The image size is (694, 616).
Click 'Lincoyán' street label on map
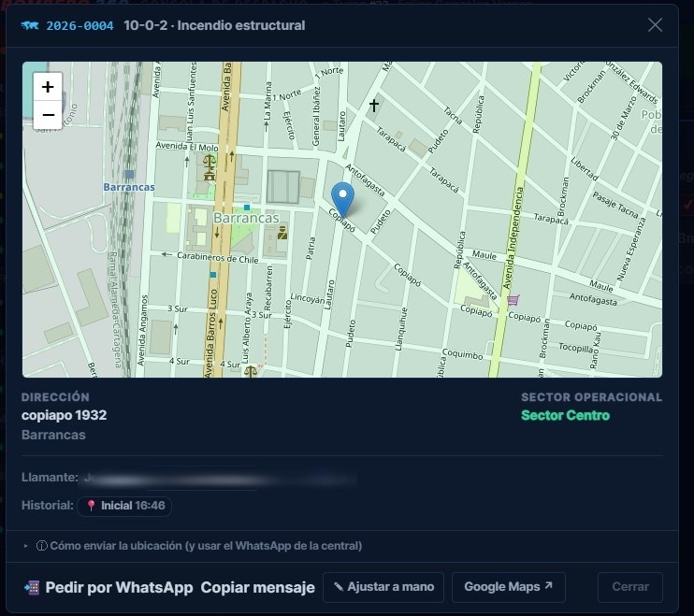pyautogui.click(x=307, y=298)
